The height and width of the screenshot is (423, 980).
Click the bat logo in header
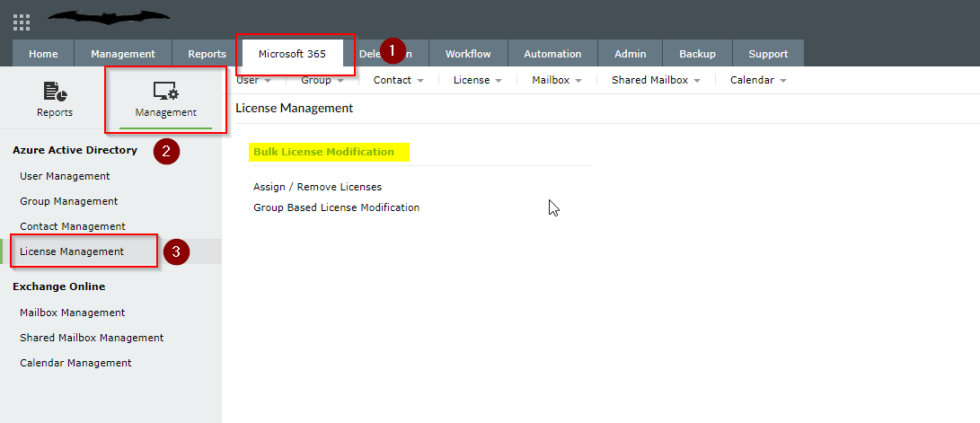point(109,16)
